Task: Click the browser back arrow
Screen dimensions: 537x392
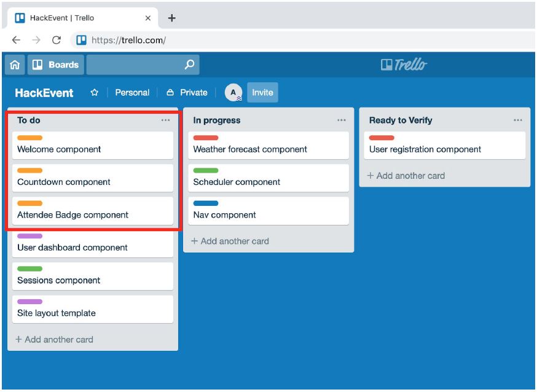Action: coord(16,41)
